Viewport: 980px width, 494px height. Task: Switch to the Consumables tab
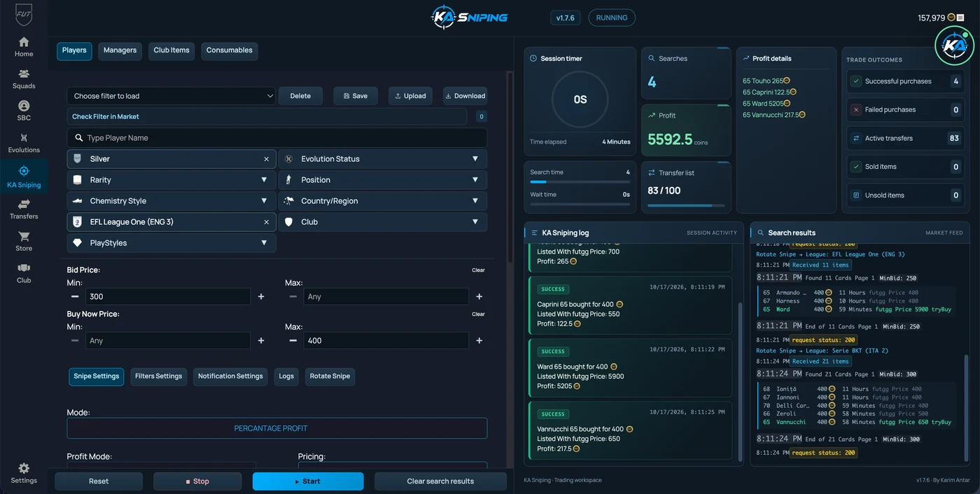tap(230, 50)
